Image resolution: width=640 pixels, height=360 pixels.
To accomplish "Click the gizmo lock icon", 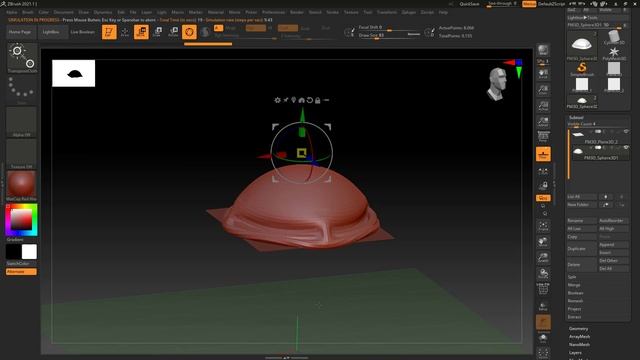I will click(x=318, y=100).
